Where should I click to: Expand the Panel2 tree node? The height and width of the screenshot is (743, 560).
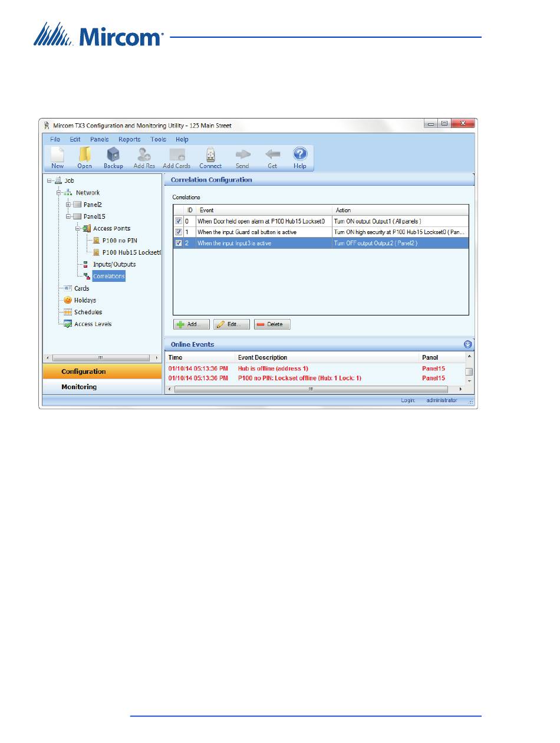coord(68,205)
